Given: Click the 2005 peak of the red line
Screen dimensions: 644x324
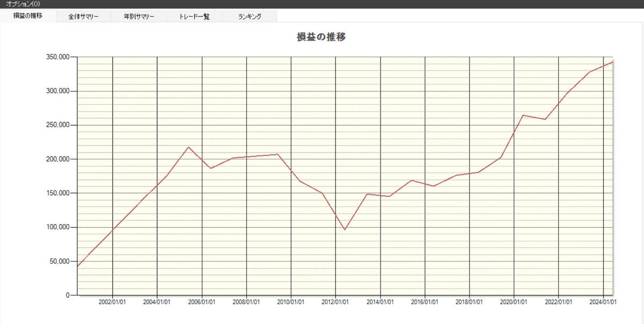Looking at the screenshot, I should click(188, 147).
